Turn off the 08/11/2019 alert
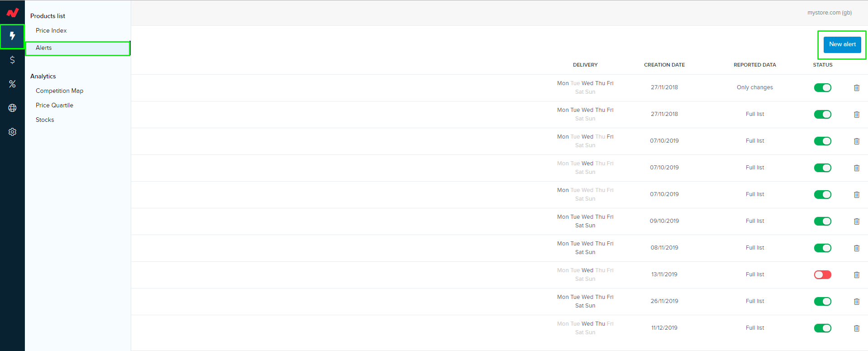The image size is (868, 351). [823, 248]
